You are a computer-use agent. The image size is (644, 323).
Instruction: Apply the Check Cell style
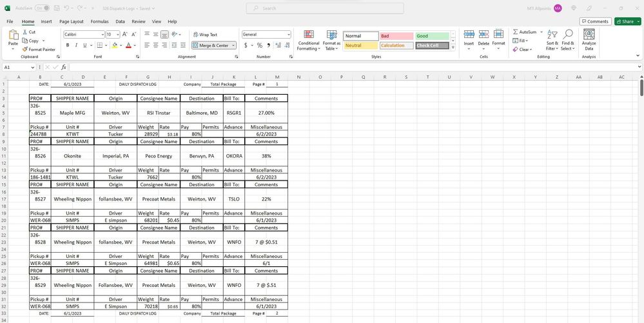coord(432,46)
